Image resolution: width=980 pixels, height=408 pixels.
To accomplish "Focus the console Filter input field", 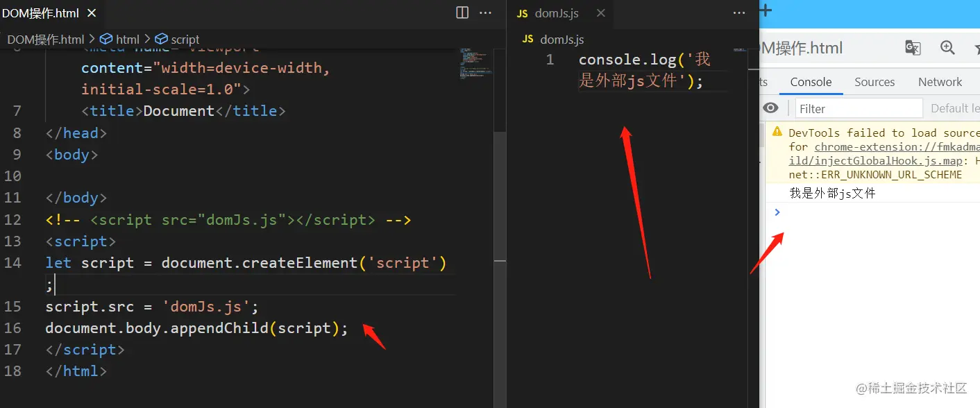I will pos(859,108).
